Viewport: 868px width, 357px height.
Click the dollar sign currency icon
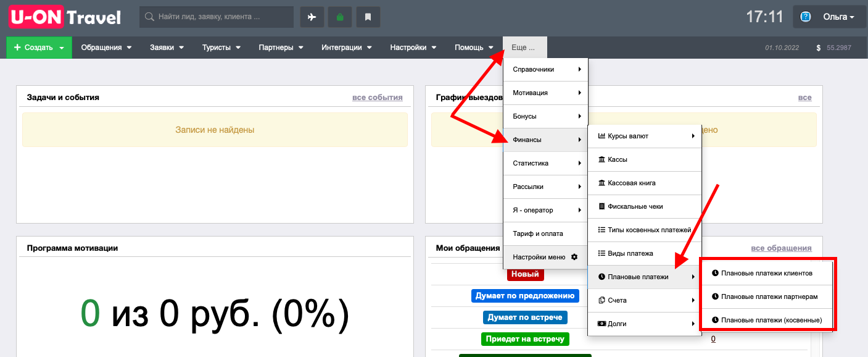(818, 48)
